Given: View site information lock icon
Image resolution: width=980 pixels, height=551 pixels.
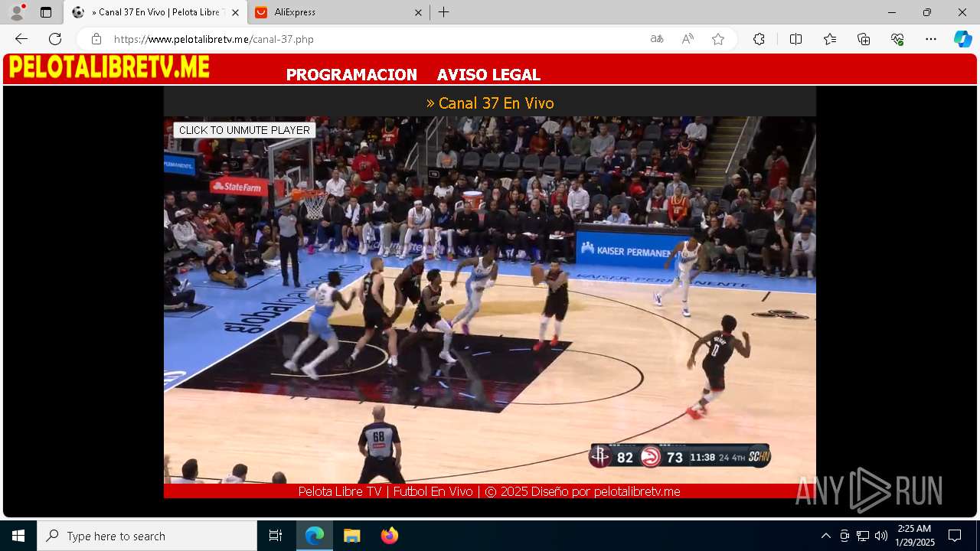Looking at the screenshot, I should coord(96,39).
